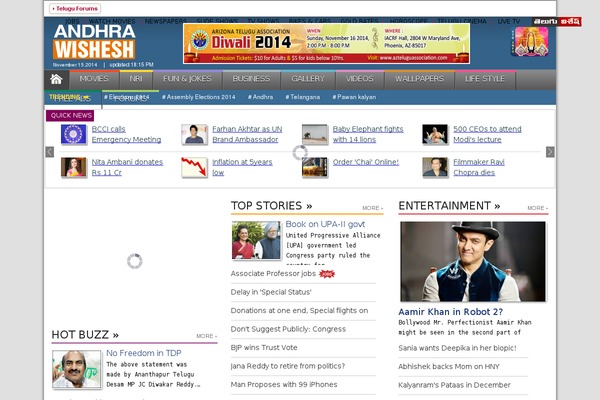Open the Life Style menu
Image resolution: width=600 pixels, height=400 pixels.
click(485, 79)
